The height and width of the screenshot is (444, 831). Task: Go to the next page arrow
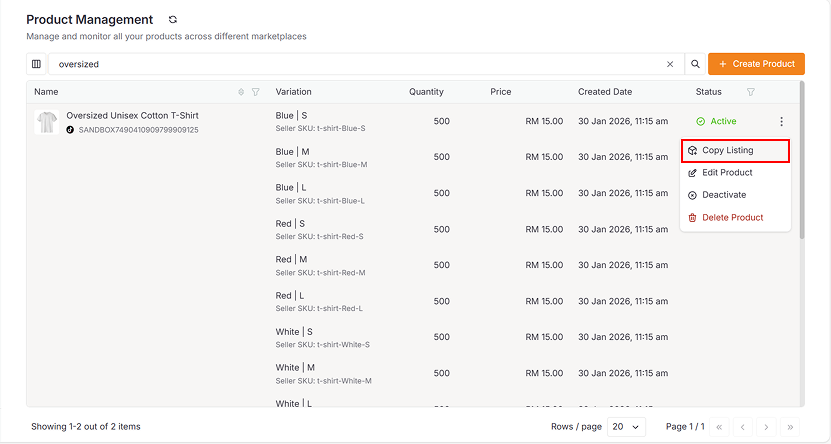point(765,427)
